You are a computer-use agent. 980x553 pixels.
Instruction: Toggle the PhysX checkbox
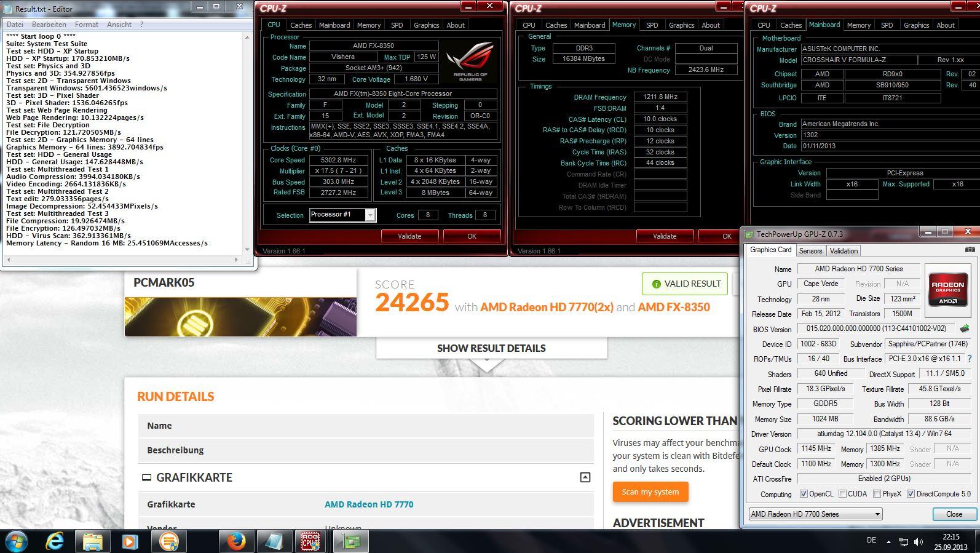point(877,494)
